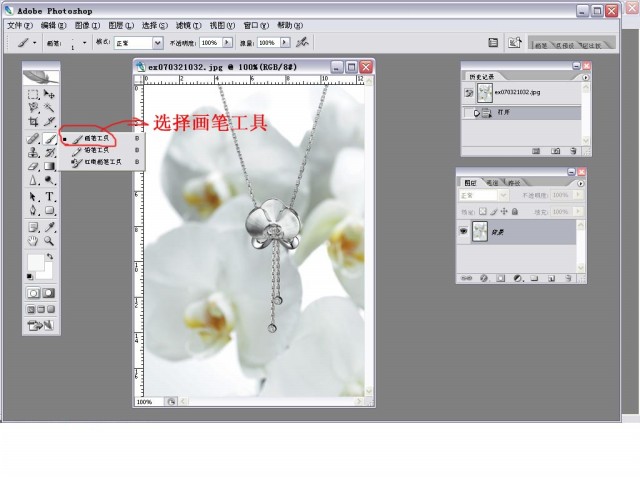Swap foreground and background colors
The image size is (640, 479).
pyautogui.click(x=50, y=256)
